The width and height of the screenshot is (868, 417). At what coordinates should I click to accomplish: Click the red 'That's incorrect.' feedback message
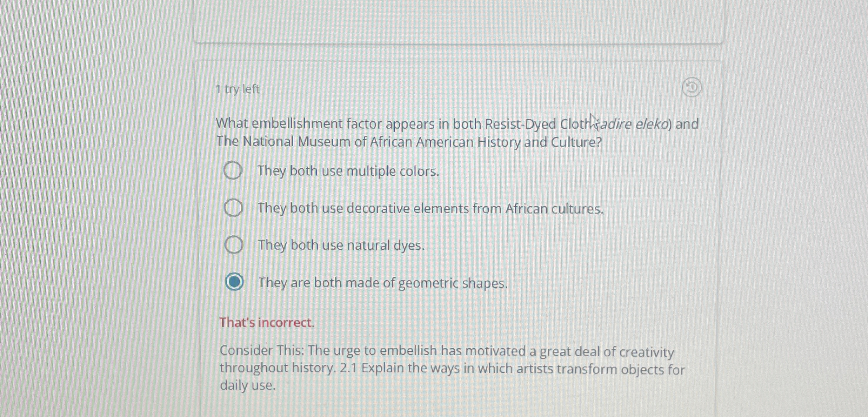tap(267, 322)
